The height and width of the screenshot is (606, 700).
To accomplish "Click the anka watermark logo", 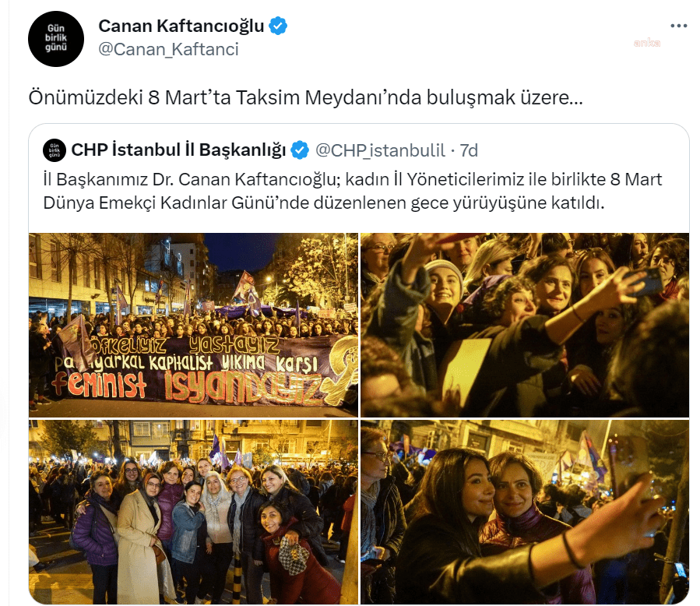I will click(x=647, y=43).
